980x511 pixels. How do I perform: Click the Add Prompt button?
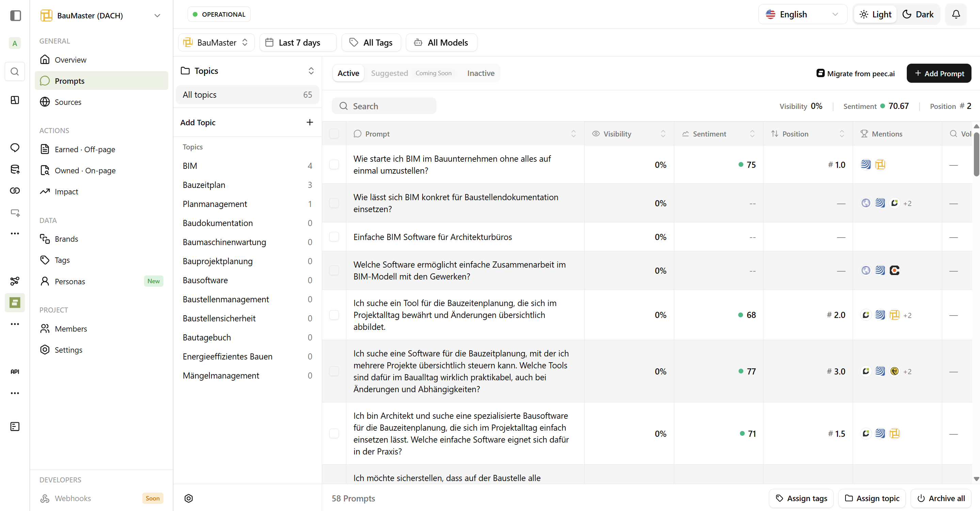click(x=938, y=74)
